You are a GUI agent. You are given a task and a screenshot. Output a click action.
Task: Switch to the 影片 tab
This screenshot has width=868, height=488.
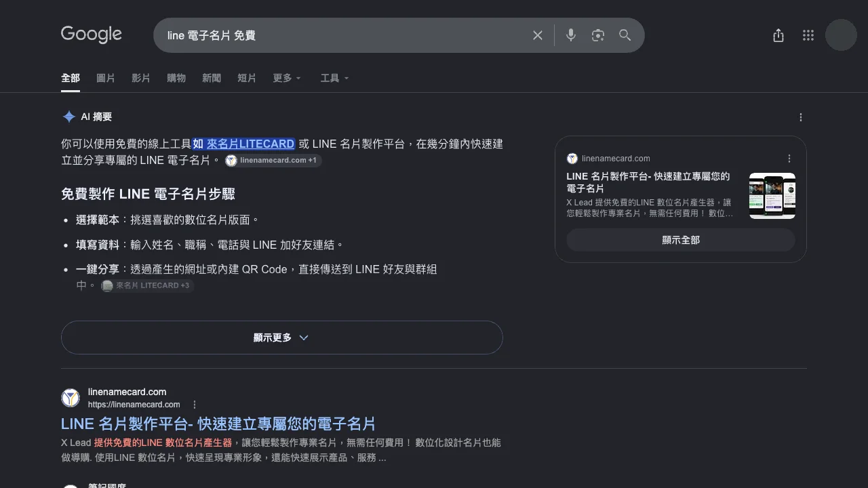point(141,78)
